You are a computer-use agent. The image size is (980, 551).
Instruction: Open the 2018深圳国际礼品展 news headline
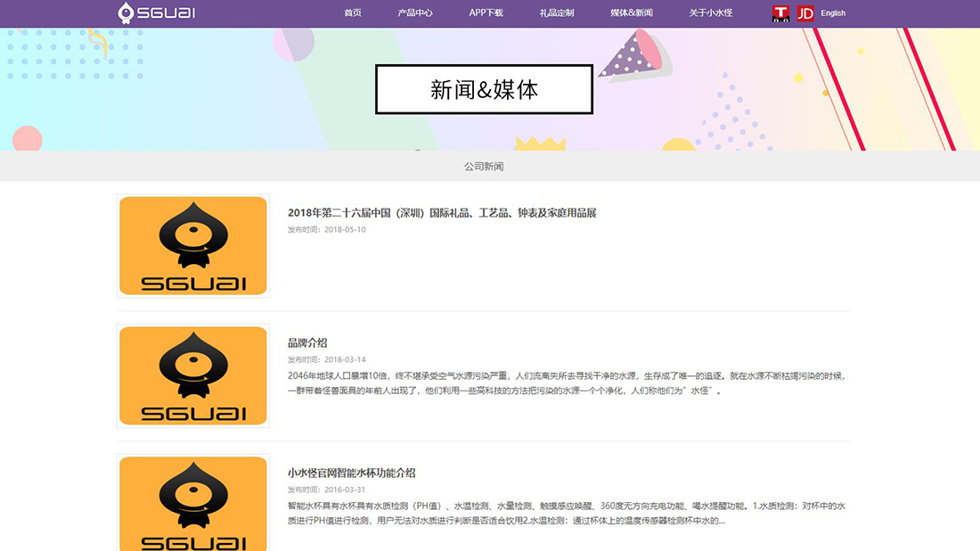coord(443,212)
